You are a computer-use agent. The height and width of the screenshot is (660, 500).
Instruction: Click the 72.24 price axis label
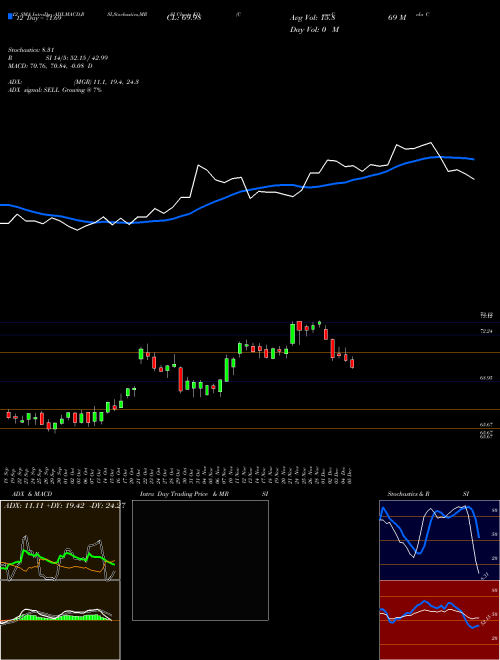(486, 331)
